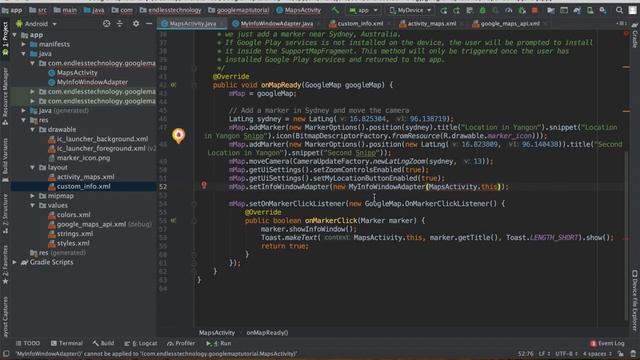
Task: Open the google_maps_api.xml editor tab
Action: [510, 24]
